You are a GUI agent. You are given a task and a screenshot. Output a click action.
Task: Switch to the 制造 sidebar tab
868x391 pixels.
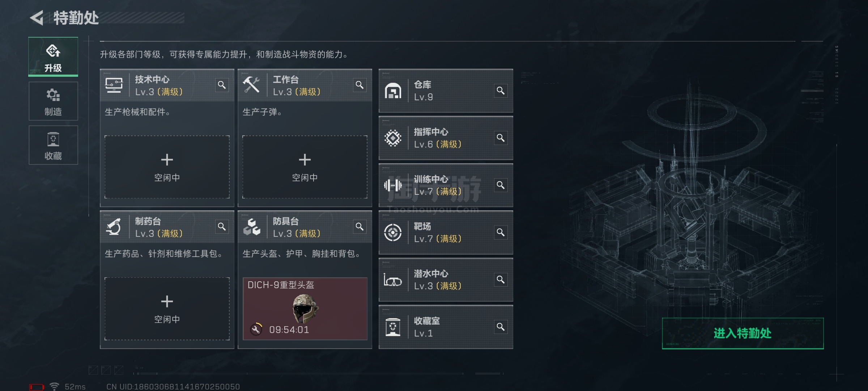click(53, 101)
